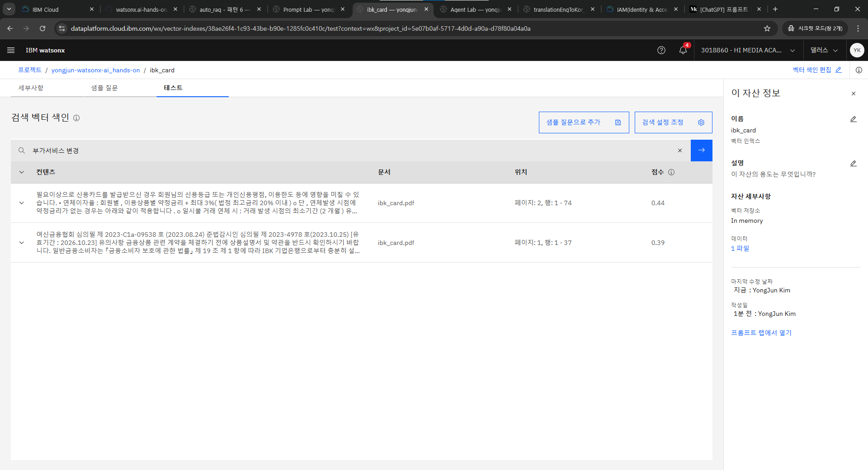The height and width of the screenshot is (470, 868).
Task: Open the account 3018860 - HI MEDIA dropdown
Action: [748, 50]
